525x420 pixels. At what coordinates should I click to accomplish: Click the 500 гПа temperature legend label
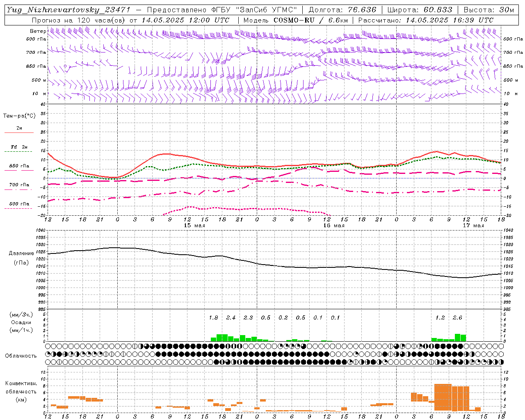[x=19, y=204]
